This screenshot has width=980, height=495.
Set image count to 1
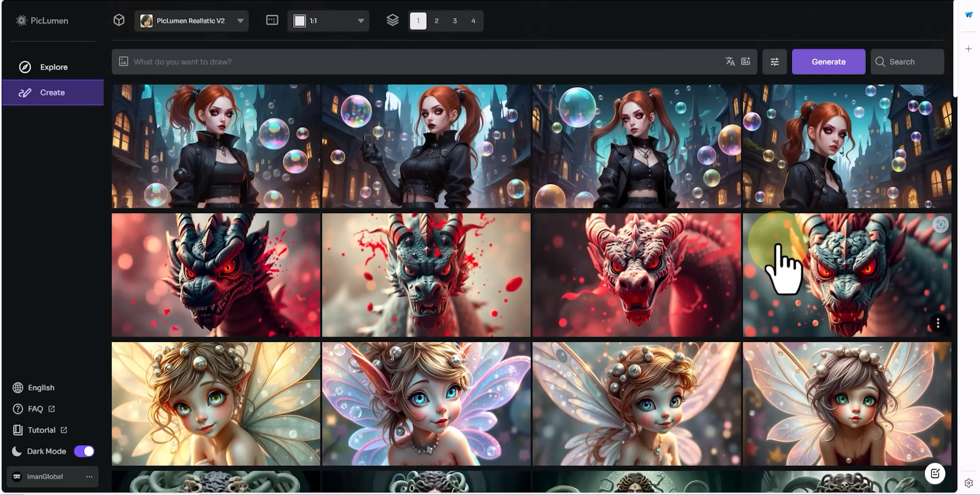click(x=418, y=21)
